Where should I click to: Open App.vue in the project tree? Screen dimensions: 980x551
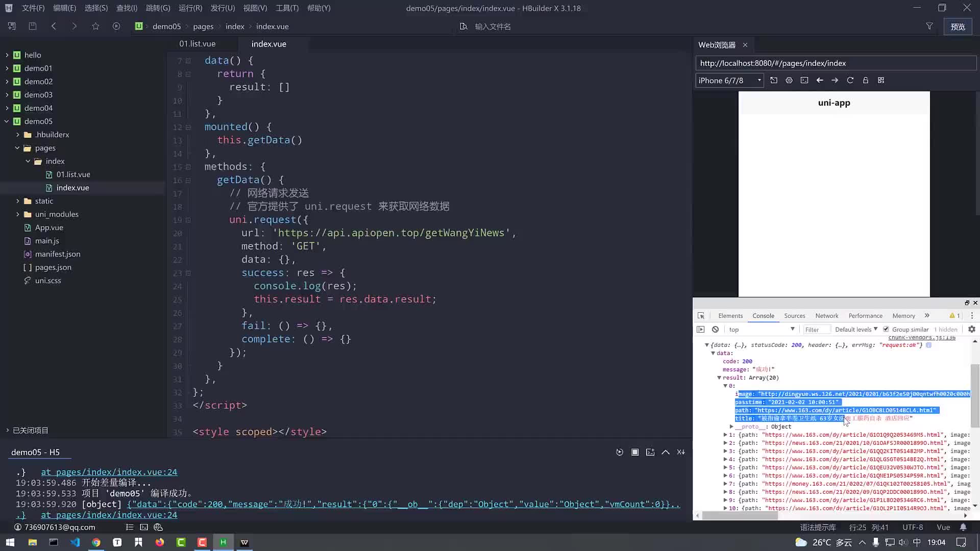(49, 228)
